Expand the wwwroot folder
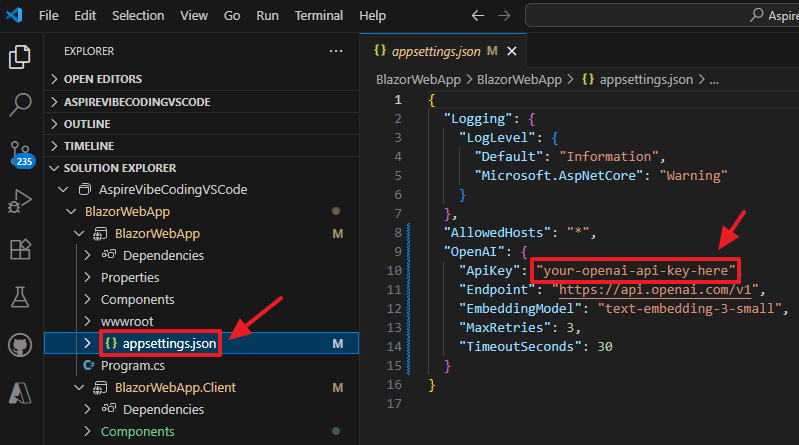Screen dimensions: 799x445 (x=87, y=321)
